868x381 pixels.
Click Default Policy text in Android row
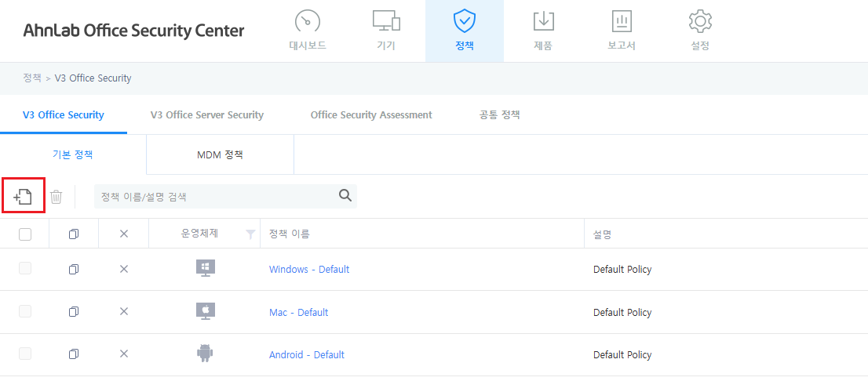point(622,354)
